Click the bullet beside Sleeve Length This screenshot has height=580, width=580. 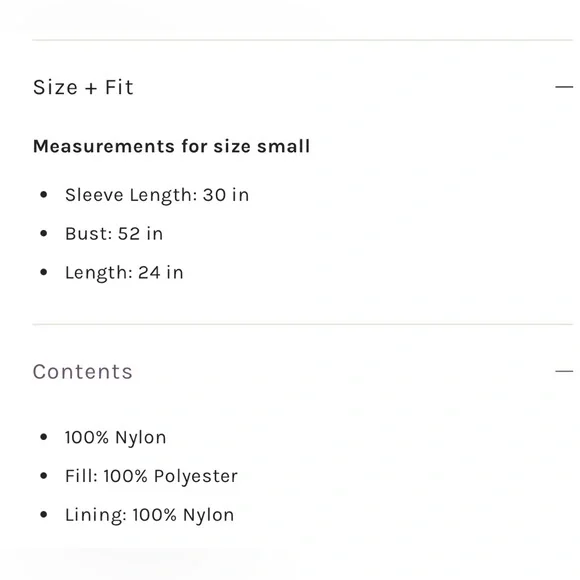coord(44,195)
